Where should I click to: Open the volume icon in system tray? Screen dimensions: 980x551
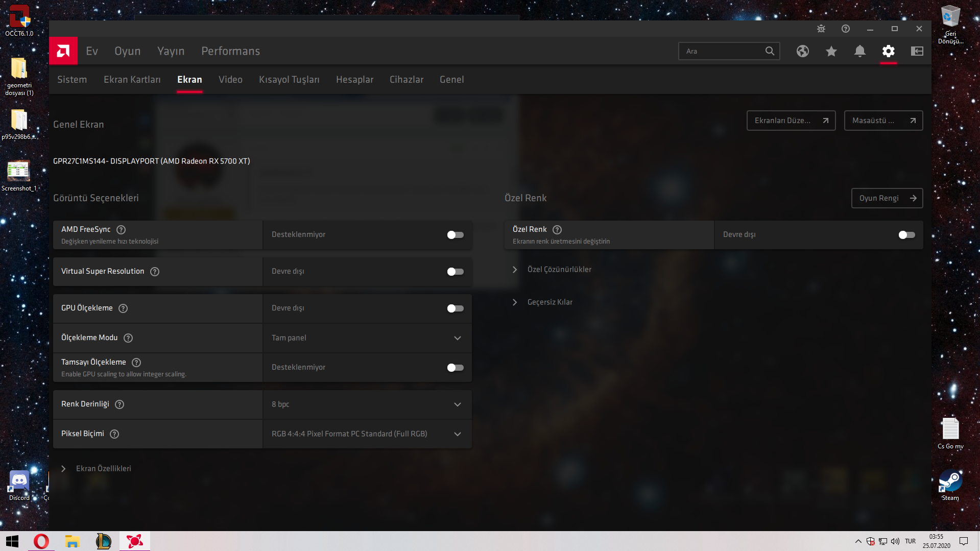(x=895, y=541)
